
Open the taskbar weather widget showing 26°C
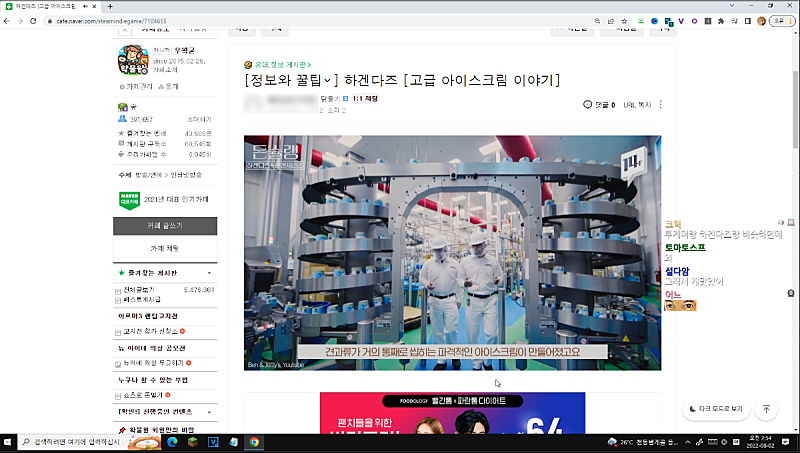(643, 442)
